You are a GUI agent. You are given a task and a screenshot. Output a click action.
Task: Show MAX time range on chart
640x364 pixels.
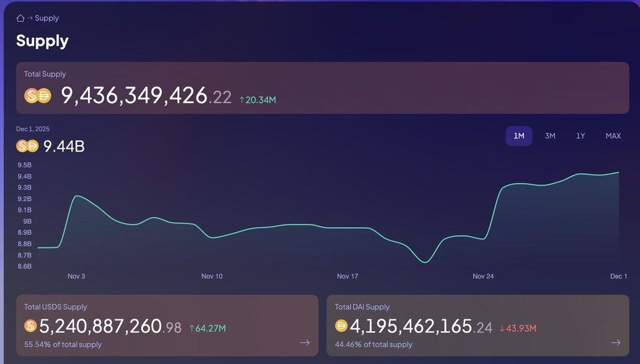[613, 136]
